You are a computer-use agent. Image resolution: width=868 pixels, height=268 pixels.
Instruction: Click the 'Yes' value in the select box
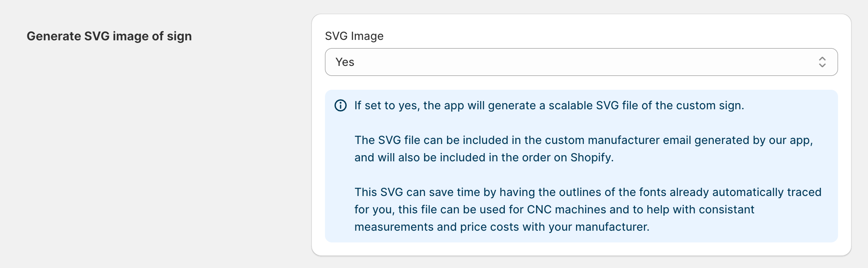tap(345, 62)
